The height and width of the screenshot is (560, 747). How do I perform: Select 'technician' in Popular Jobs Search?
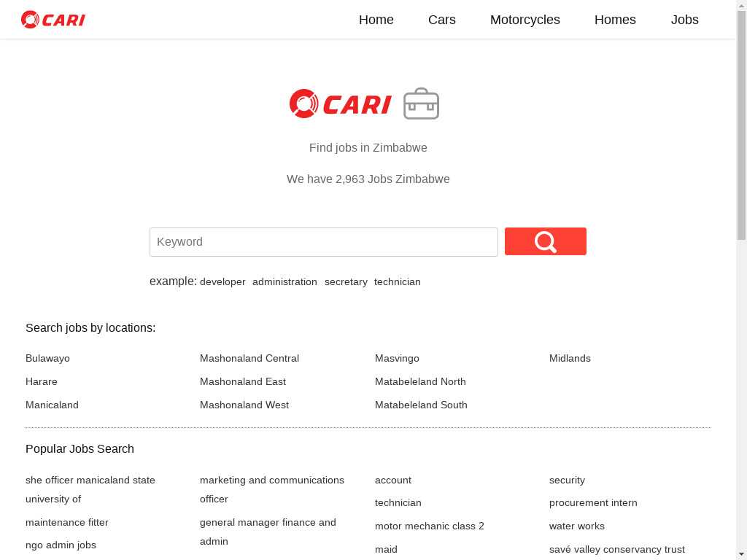[x=398, y=503]
